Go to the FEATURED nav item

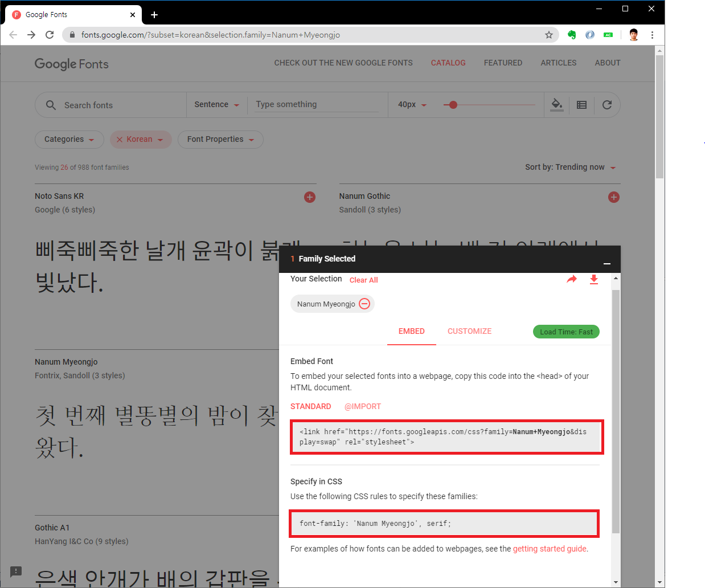[x=503, y=63]
